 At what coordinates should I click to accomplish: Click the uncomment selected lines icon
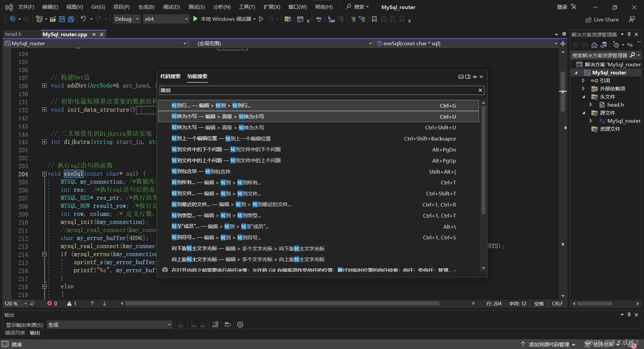(x=362, y=19)
